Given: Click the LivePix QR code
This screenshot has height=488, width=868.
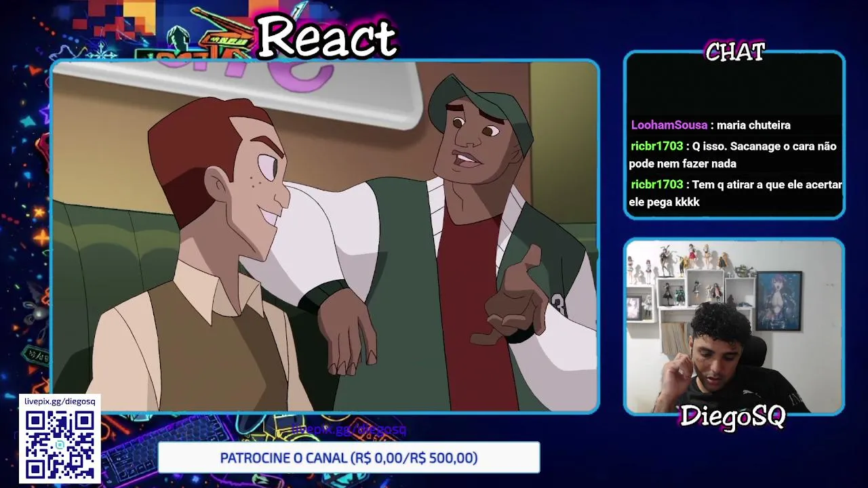Looking at the screenshot, I should [60, 445].
